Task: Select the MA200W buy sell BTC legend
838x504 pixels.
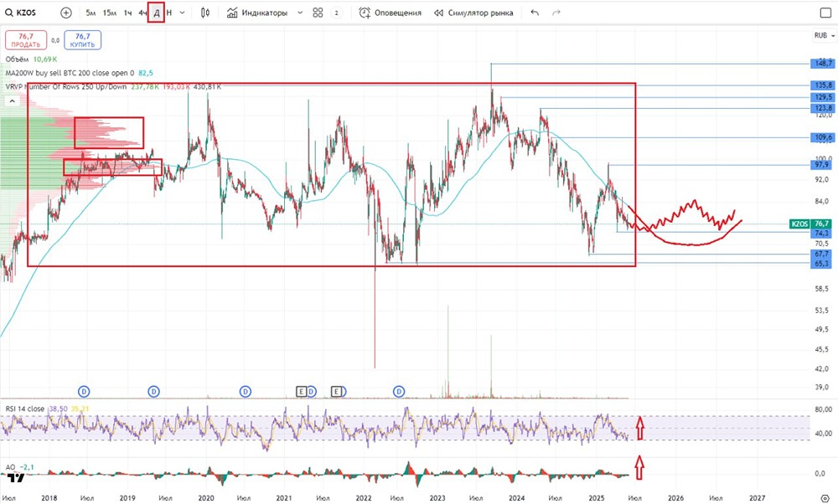Action: (x=79, y=73)
